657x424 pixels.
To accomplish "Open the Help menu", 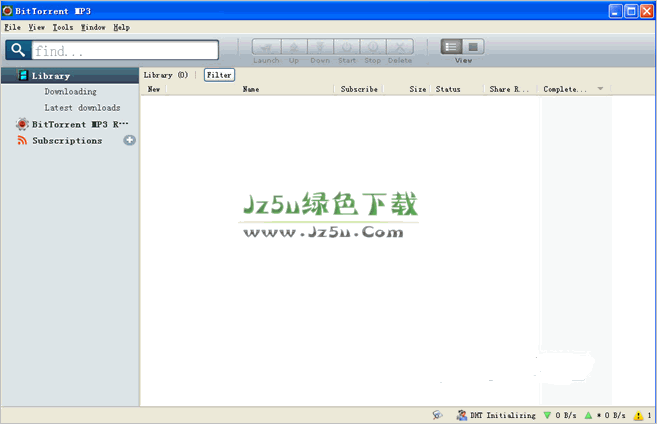I will (x=122, y=27).
